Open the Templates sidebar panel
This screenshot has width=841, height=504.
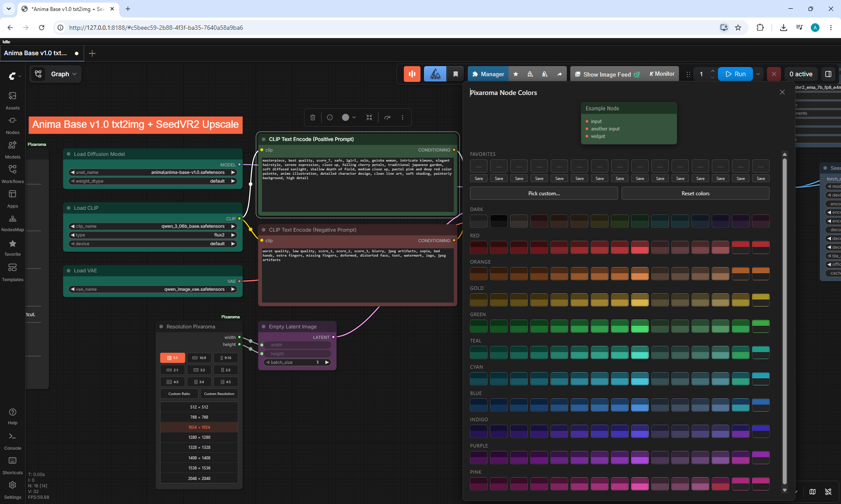12,272
